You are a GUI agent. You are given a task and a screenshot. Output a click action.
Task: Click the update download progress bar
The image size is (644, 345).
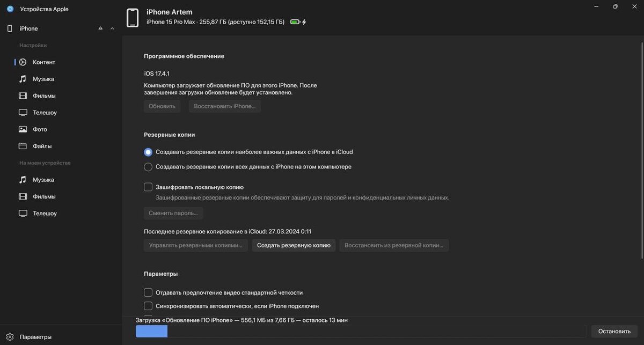(x=361, y=331)
